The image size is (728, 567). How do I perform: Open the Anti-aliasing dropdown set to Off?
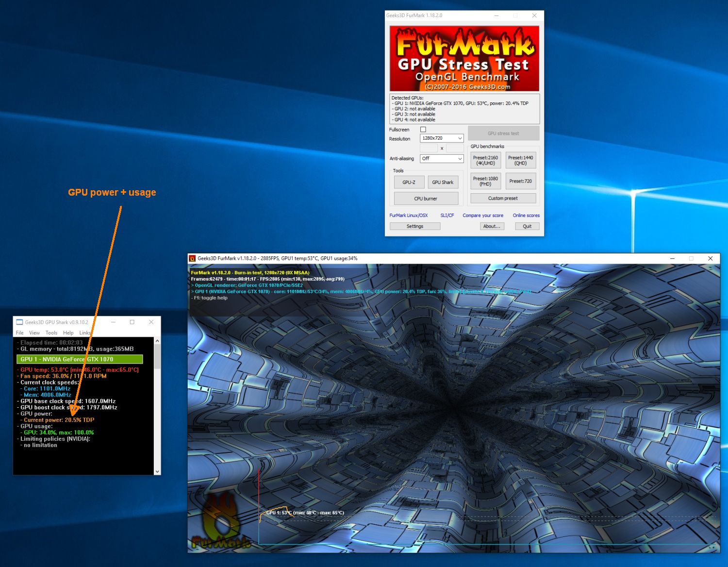pyautogui.click(x=442, y=159)
